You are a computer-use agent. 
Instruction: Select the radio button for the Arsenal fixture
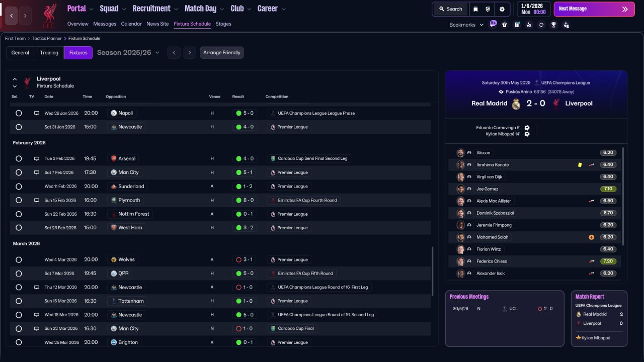pyautogui.click(x=19, y=158)
